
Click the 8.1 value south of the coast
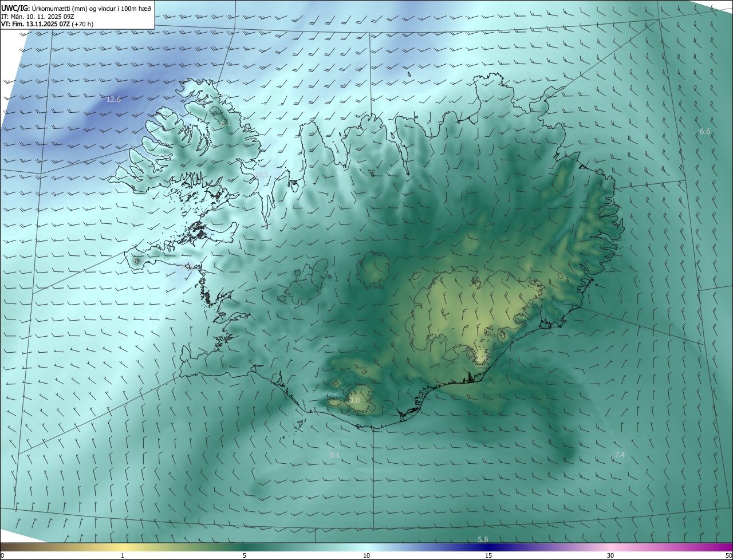(334, 455)
